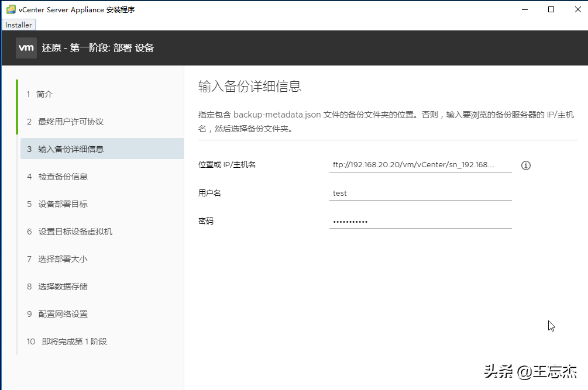Close the vCenter installer window

(x=578, y=9)
